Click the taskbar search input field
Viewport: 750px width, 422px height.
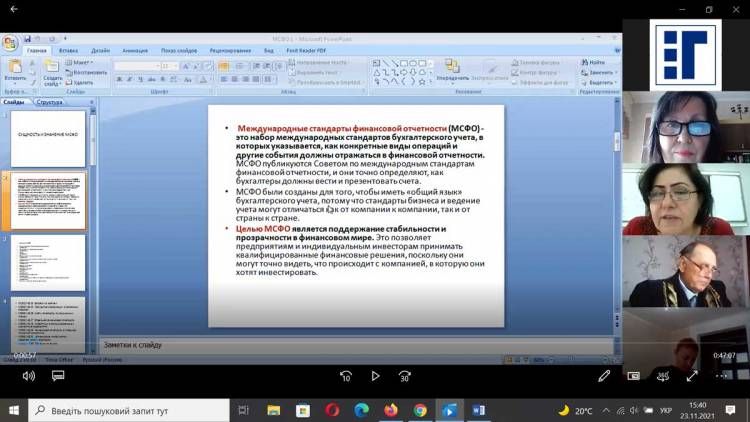(x=128, y=410)
